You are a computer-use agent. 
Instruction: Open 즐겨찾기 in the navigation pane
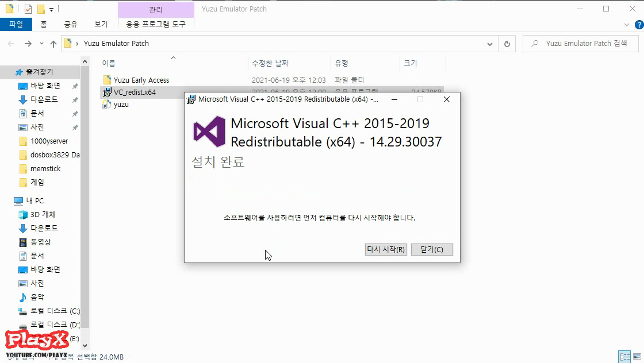40,72
